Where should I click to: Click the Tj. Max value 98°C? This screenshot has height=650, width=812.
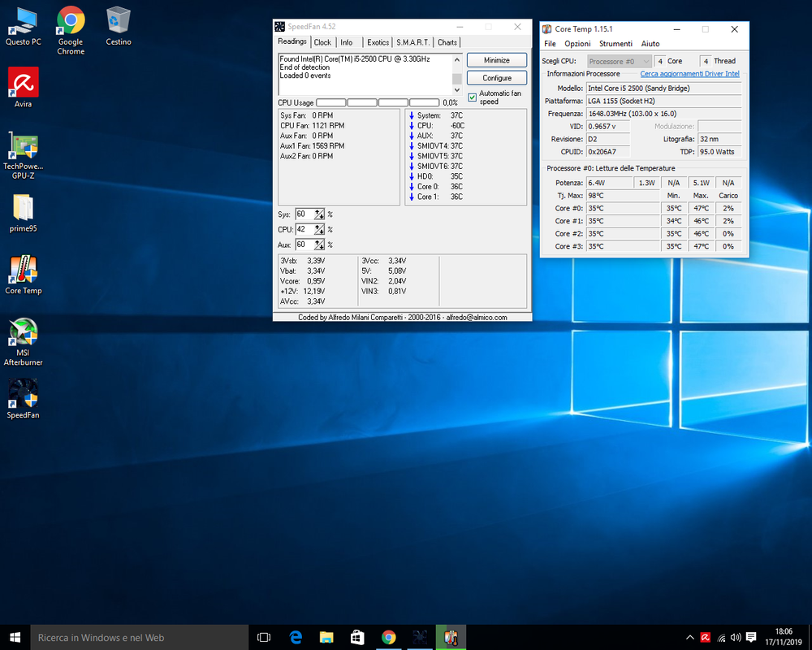click(623, 196)
